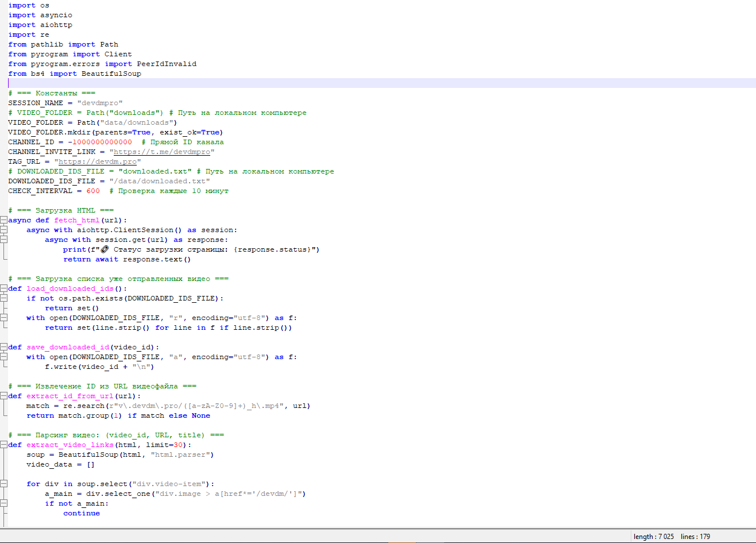Click 'return match.group(1) if match else None' line
Screen dimensions: 756x543
point(118,415)
